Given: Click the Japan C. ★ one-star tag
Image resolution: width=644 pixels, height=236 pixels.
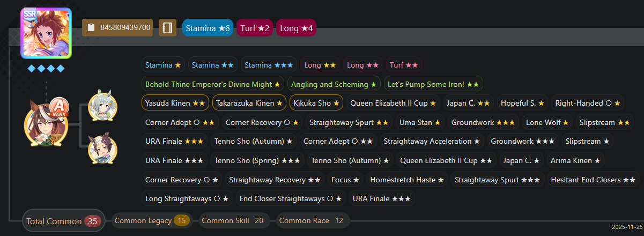Looking at the screenshot, I should point(522,160).
